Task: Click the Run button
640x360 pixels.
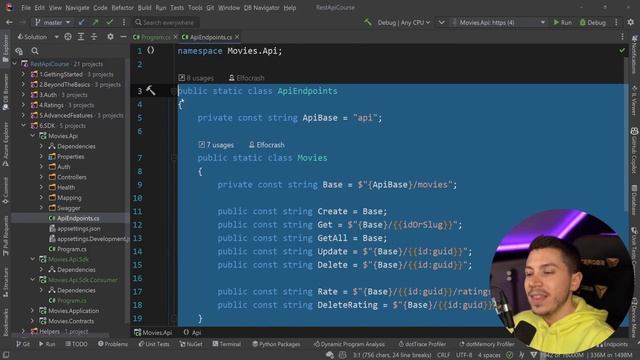Action: [x=562, y=22]
